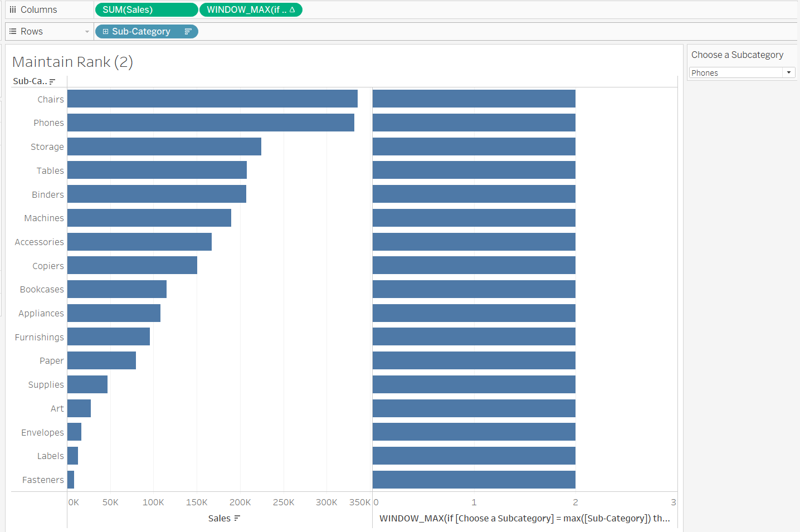
Task: Click the sort icon inside Sub-Category pill
Action: coord(188,32)
